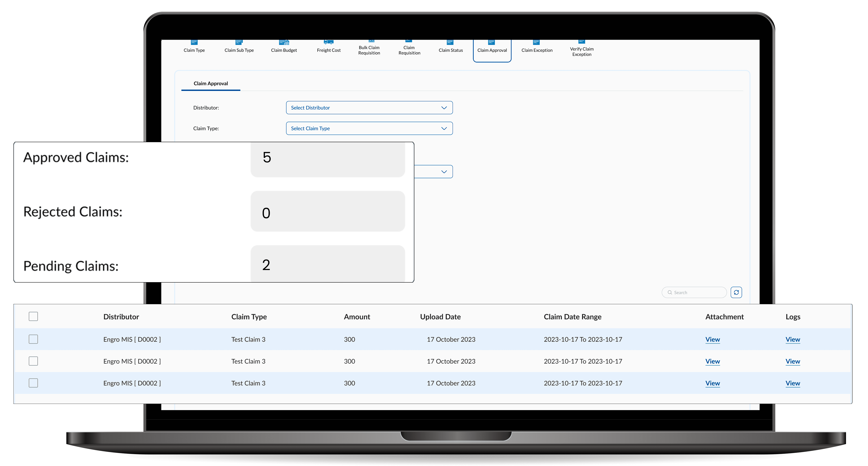Click the refresh icon beside Search

[736, 292]
